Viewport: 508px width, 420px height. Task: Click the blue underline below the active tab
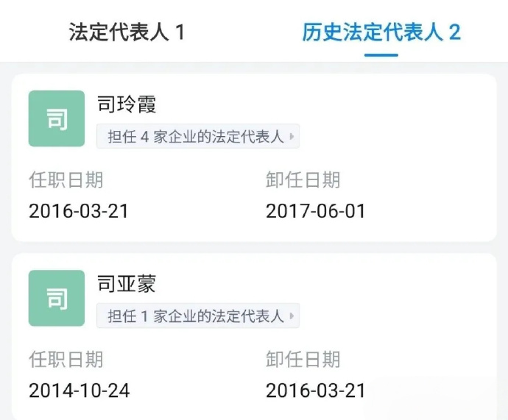[x=381, y=54]
